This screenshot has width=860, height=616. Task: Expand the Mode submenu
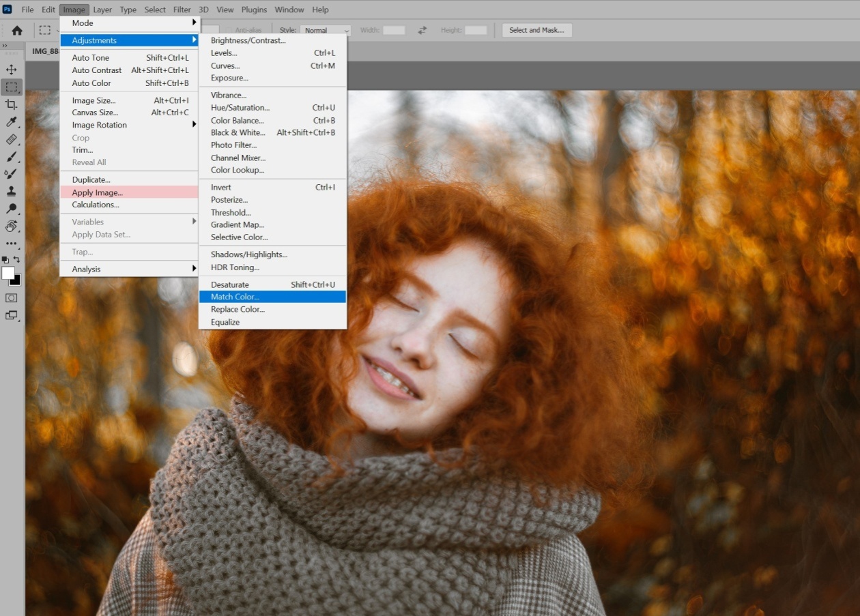[x=130, y=23]
